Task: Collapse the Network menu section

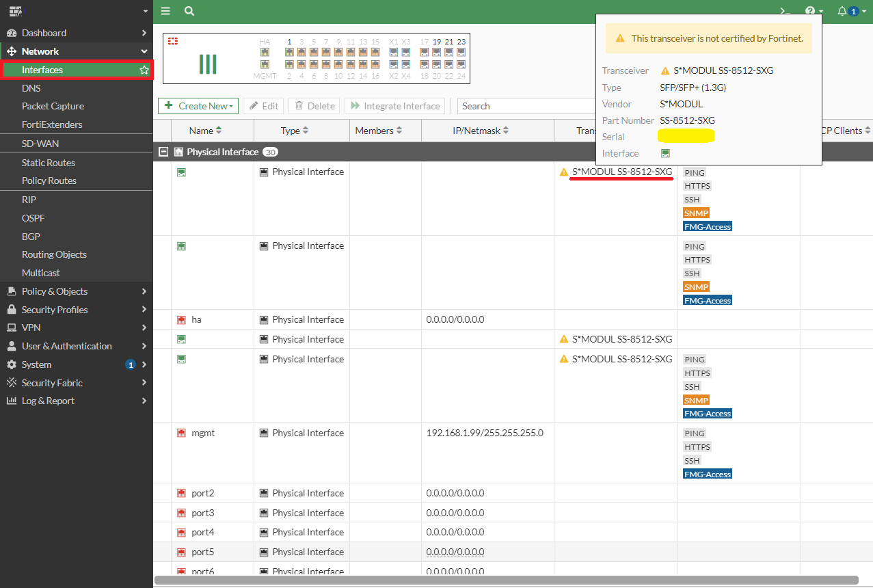Action: [x=77, y=51]
